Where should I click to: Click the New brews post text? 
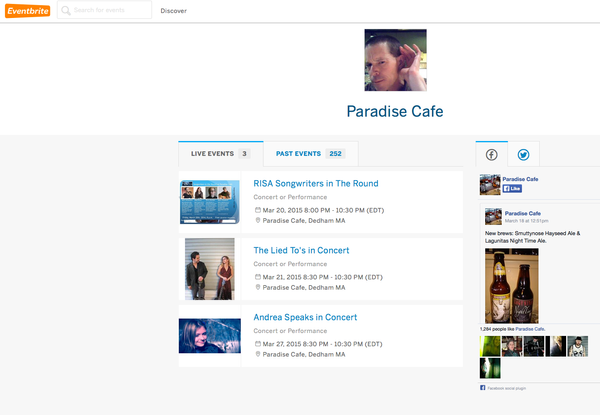533,237
